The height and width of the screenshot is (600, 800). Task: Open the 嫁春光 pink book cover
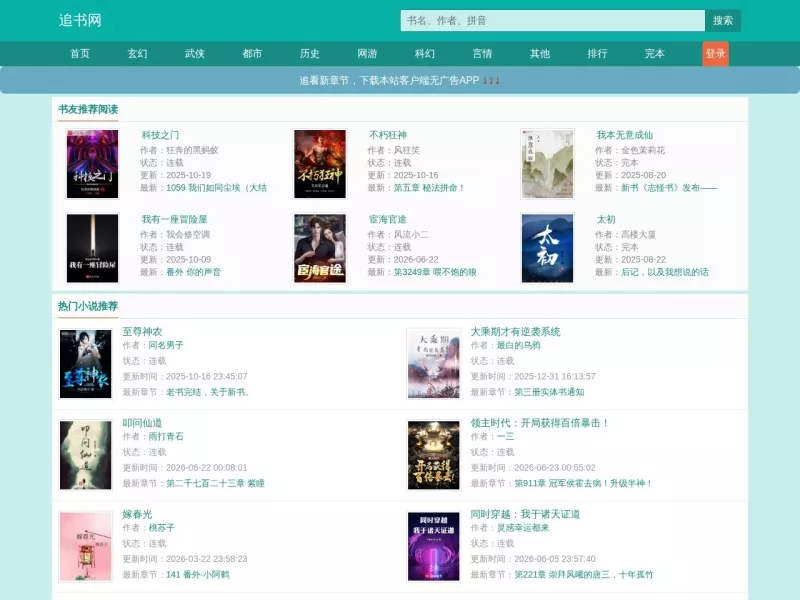click(x=86, y=546)
